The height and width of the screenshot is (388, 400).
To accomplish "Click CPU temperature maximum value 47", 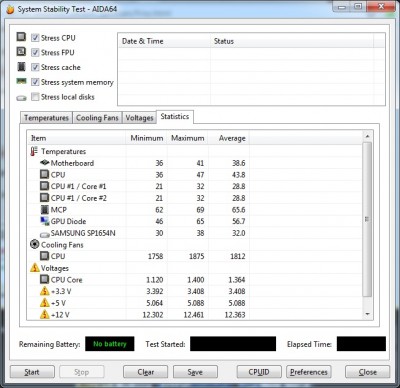I will 200,175.
